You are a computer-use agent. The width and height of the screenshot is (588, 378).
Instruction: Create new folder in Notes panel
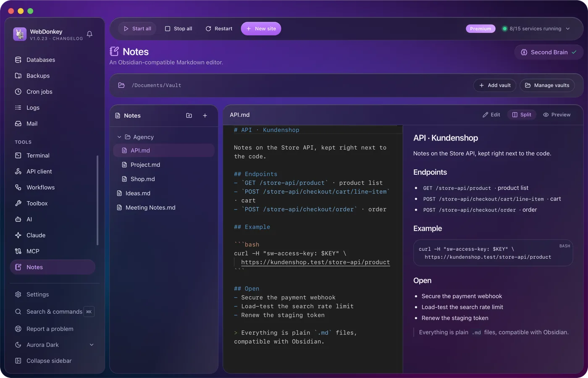point(189,115)
